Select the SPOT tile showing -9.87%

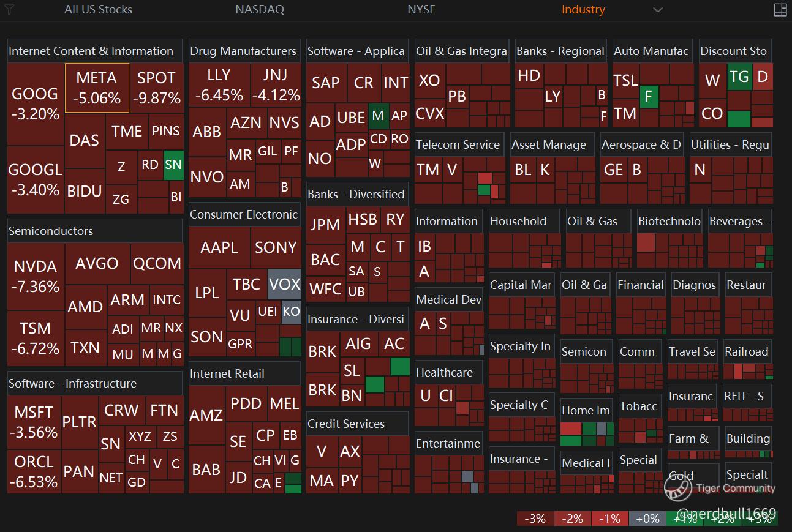[x=156, y=88]
